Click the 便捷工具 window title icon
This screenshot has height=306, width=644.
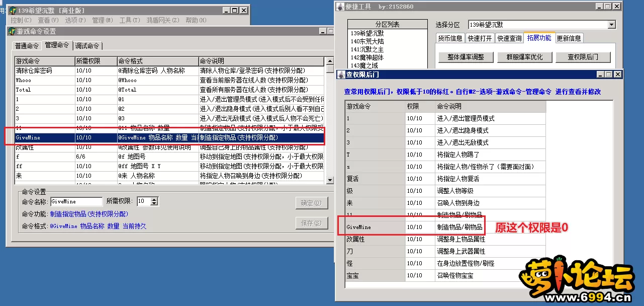click(x=341, y=7)
